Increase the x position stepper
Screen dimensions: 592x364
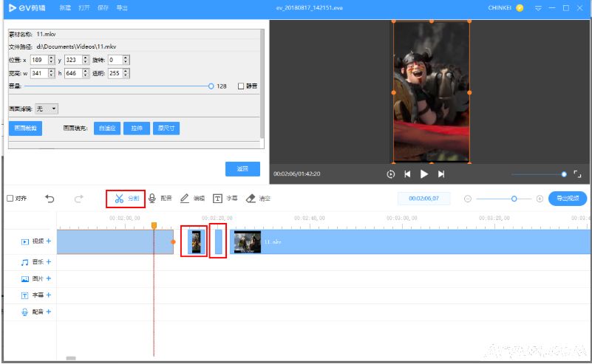click(x=52, y=57)
